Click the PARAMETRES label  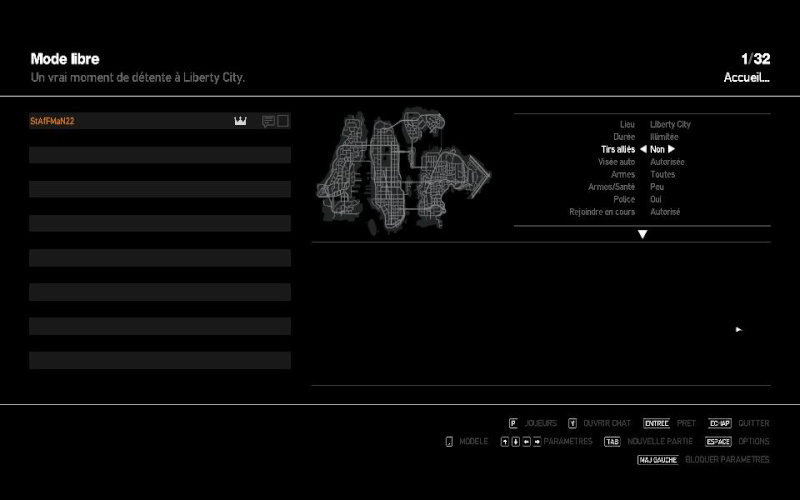pyautogui.click(x=568, y=441)
